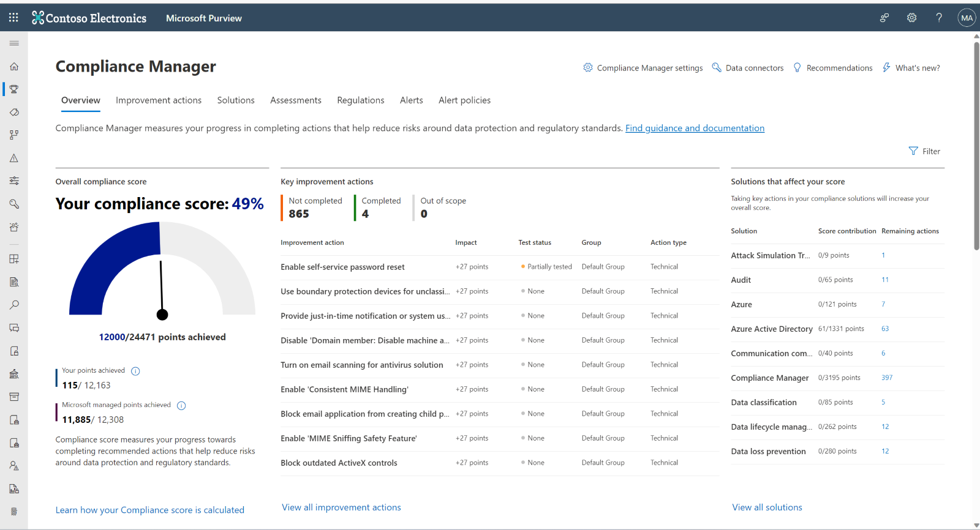Viewport: 980px width, 530px height.
Task: Open the courthouse eDiscovery sidebar icon
Action: pyautogui.click(x=14, y=374)
